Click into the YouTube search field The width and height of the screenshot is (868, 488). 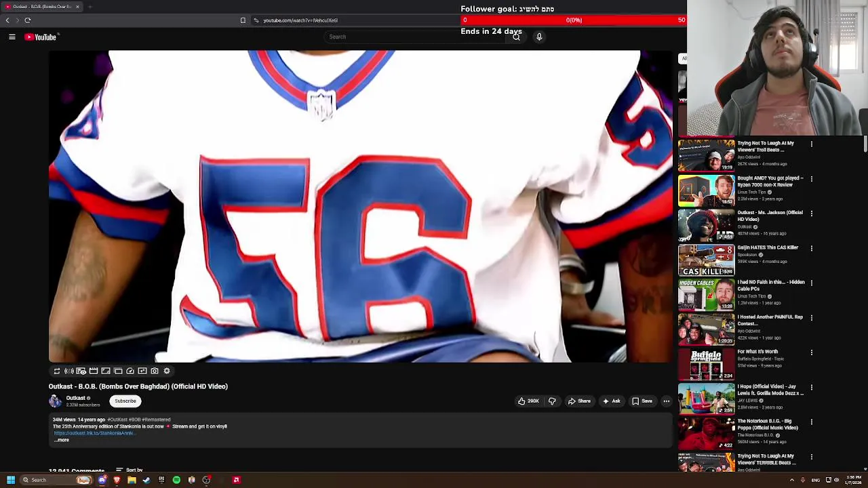coord(414,37)
